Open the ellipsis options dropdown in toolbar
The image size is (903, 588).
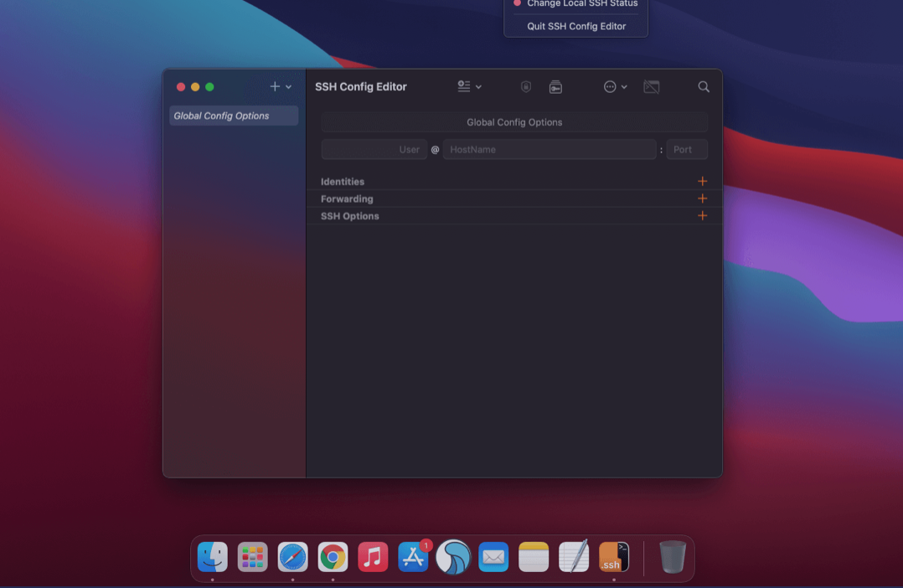click(611, 86)
